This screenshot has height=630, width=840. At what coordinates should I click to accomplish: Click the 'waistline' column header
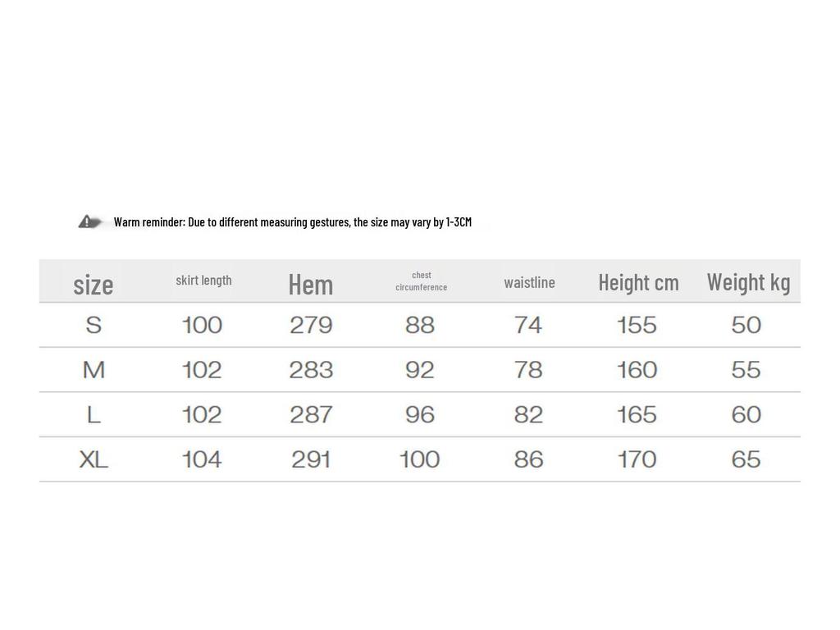[529, 282]
